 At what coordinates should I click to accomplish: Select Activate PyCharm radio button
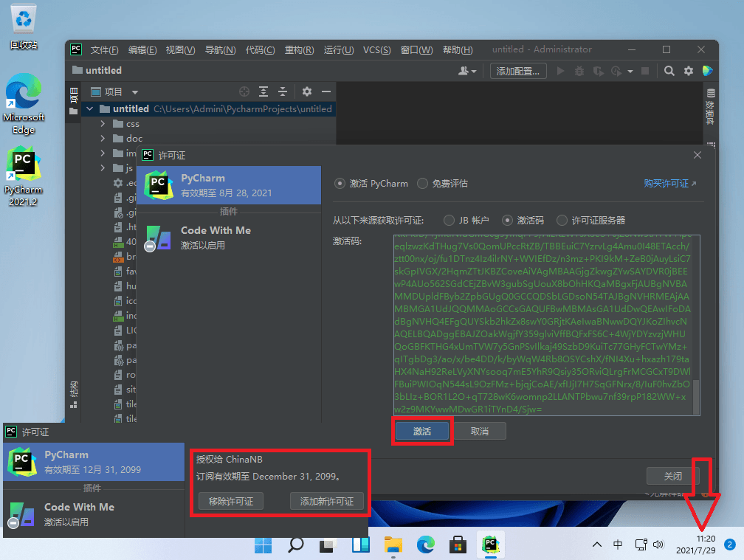(340, 184)
